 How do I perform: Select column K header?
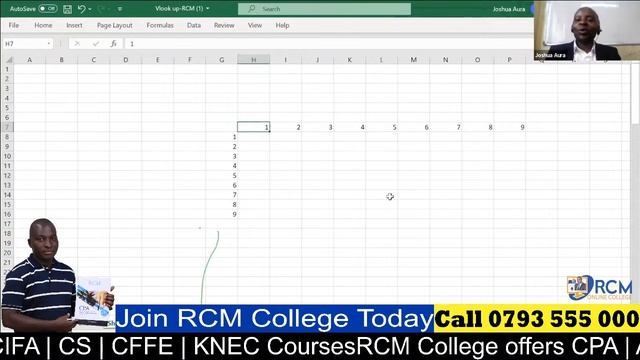(349, 60)
